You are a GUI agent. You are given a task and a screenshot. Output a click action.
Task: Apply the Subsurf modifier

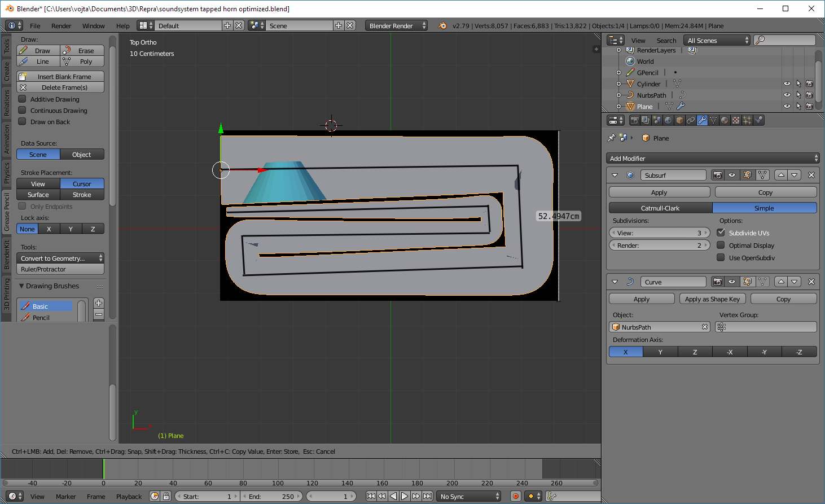(x=659, y=192)
